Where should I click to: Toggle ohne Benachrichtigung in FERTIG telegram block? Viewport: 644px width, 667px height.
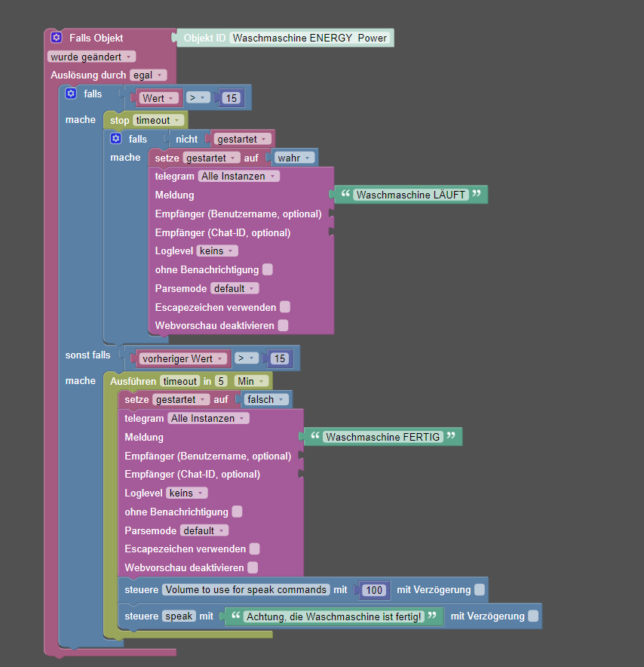(238, 512)
